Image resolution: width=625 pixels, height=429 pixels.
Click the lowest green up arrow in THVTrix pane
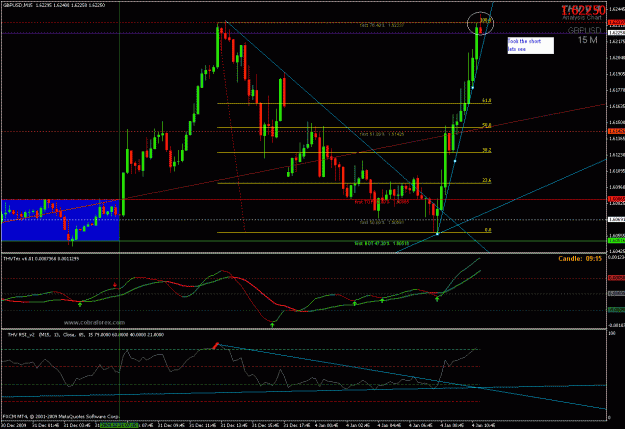click(x=273, y=325)
